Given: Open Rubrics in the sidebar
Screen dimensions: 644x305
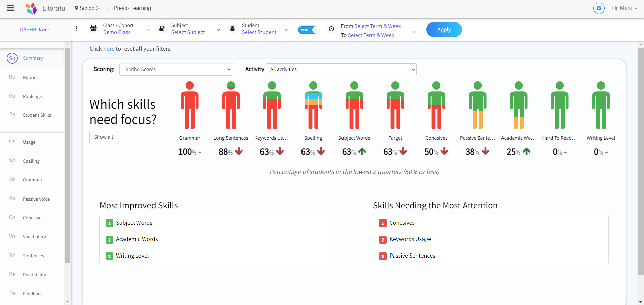Looking at the screenshot, I should (x=31, y=77).
